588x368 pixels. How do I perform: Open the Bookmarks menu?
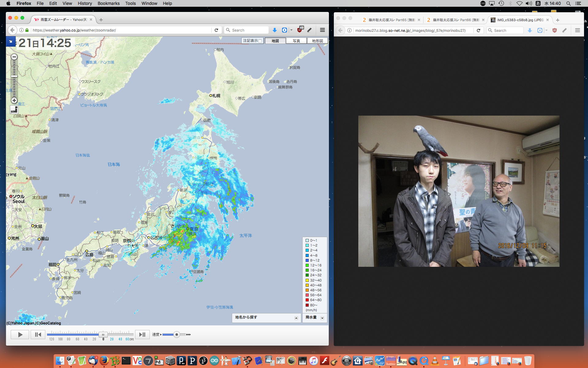click(x=108, y=3)
